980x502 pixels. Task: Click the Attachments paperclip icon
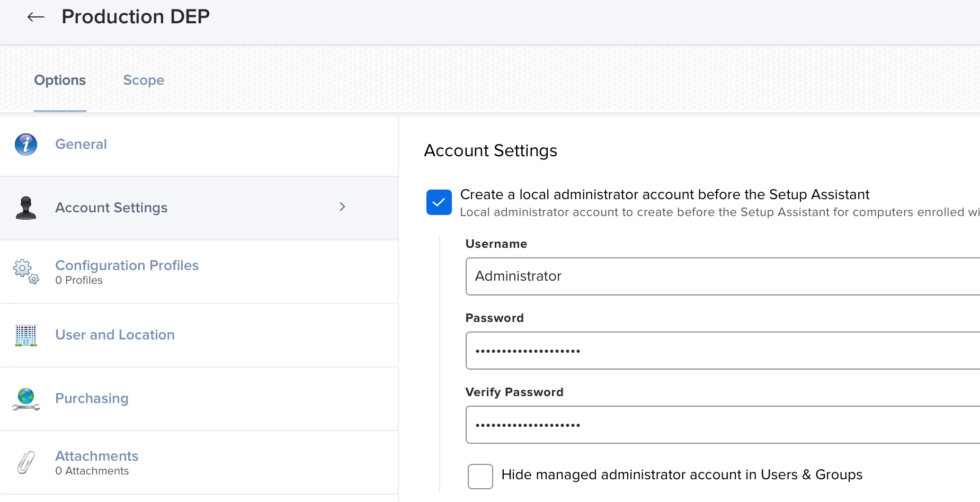pyautogui.click(x=26, y=462)
